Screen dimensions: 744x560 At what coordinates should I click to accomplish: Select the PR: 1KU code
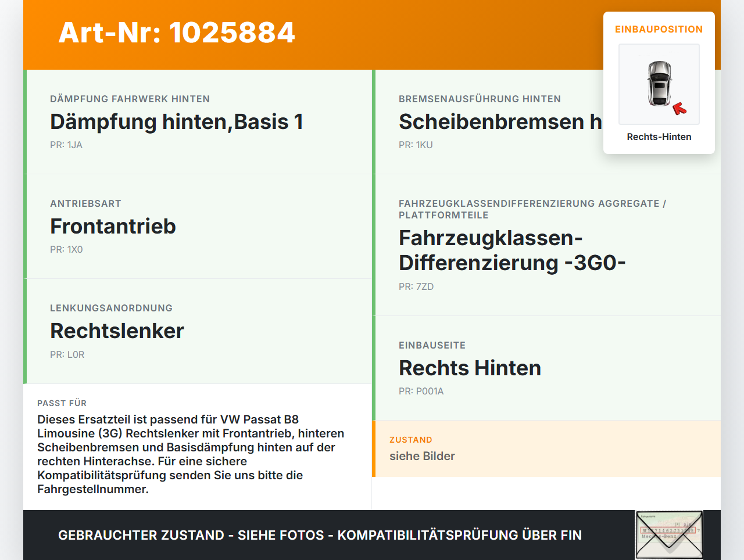point(416,145)
